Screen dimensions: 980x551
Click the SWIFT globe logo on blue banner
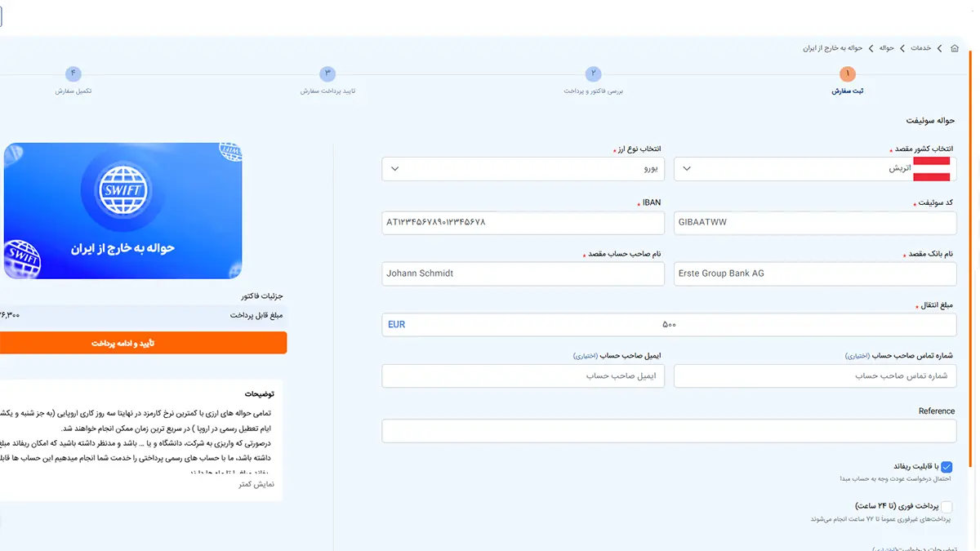(x=123, y=190)
